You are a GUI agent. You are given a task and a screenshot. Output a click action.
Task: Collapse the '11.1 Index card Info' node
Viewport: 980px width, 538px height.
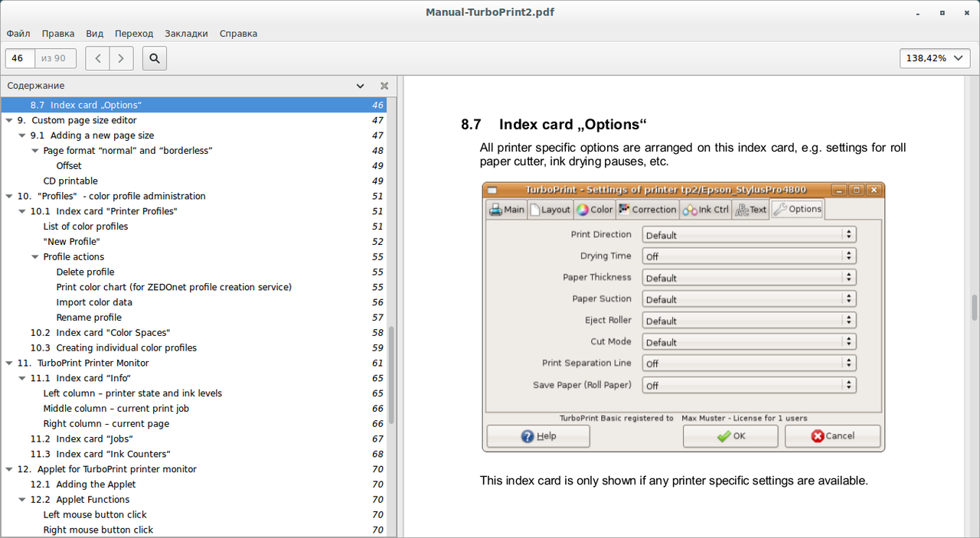click(x=22, y=378)
